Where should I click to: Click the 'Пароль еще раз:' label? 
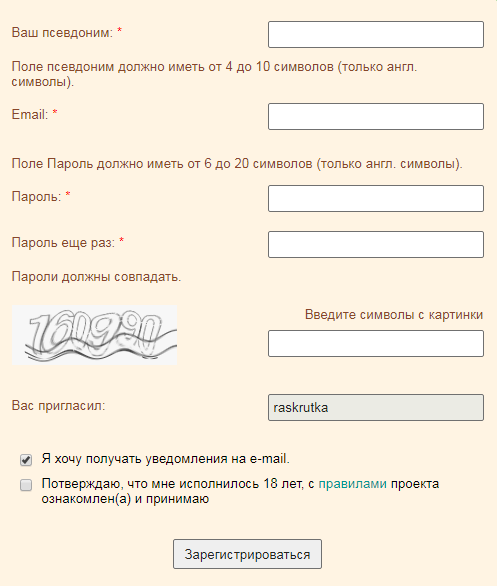(63, 243)
